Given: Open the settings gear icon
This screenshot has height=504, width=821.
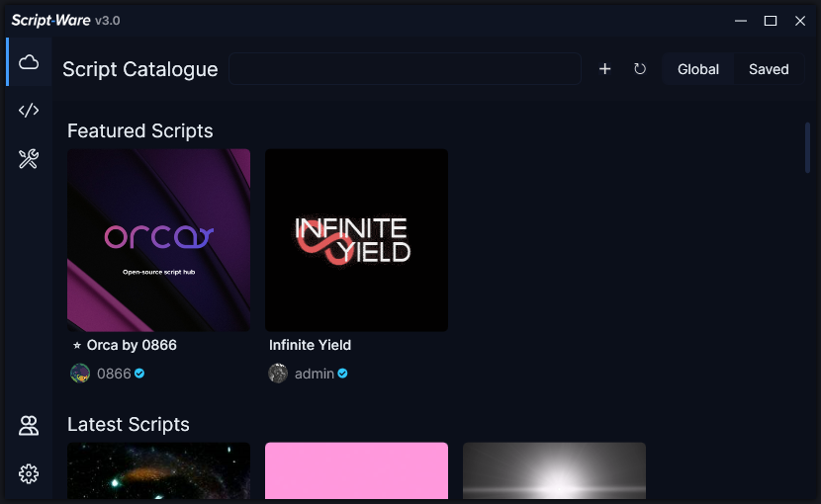Looking at the screenshot, I should tap(29, 474).
